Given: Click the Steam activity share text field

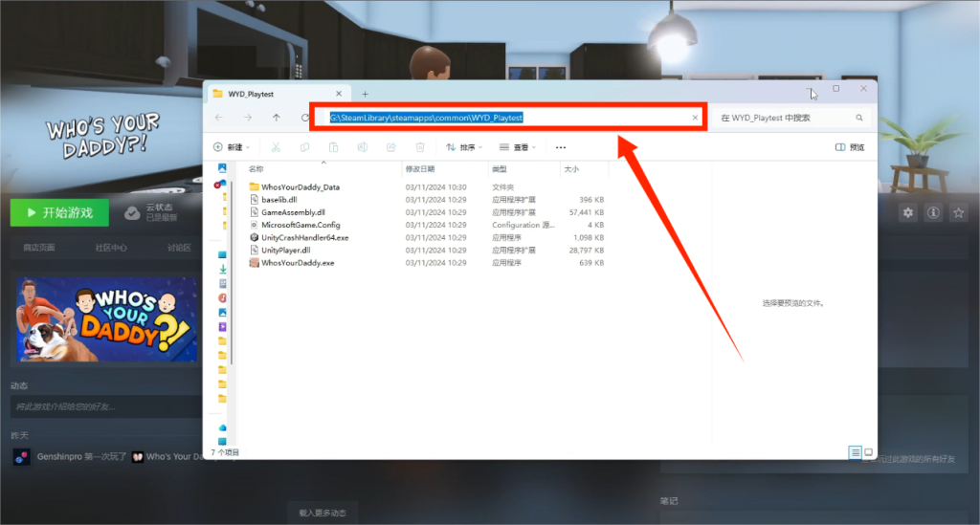Looking at the screenshot, I should pos(106,406).
